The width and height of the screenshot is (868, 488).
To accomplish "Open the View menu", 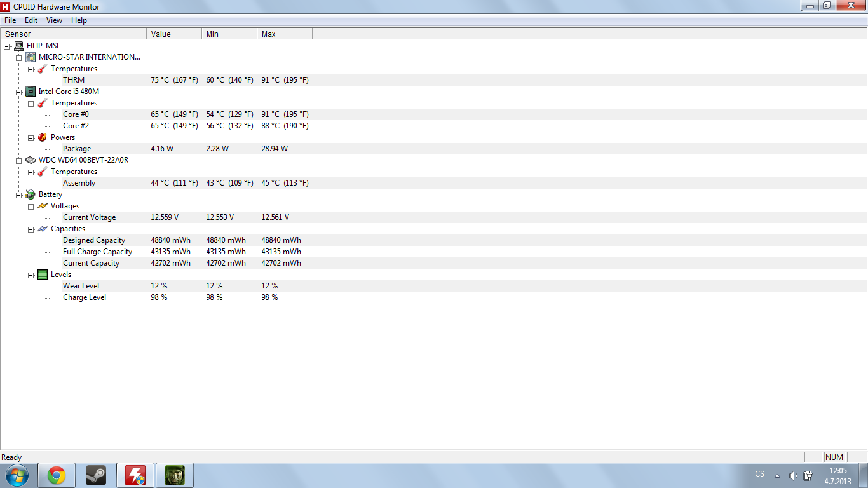I will [x=55, y=20].
